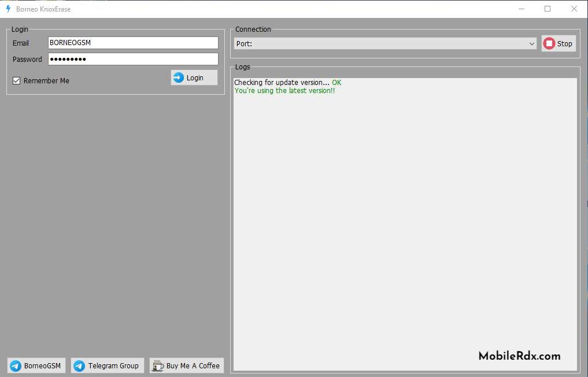Viewport: 588px width, 377px height.
Task: Click the Password input field
Action: [133, 59]
